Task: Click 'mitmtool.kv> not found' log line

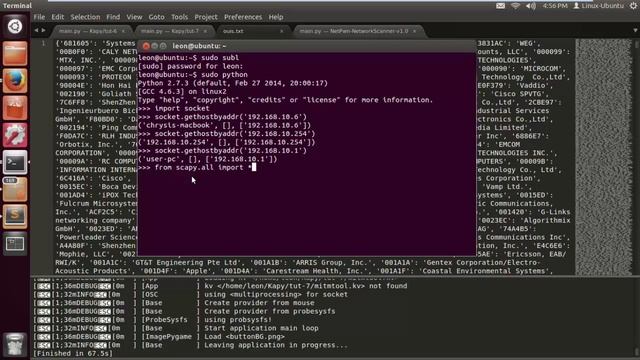Action: pyautogui.click(x=306, y=286)
